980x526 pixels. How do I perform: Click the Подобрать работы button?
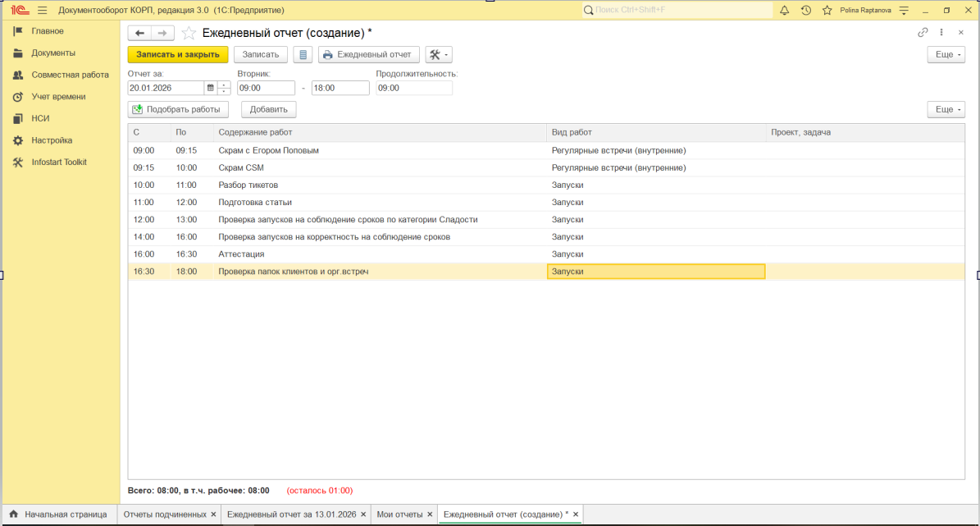click(x=176, y=109)
